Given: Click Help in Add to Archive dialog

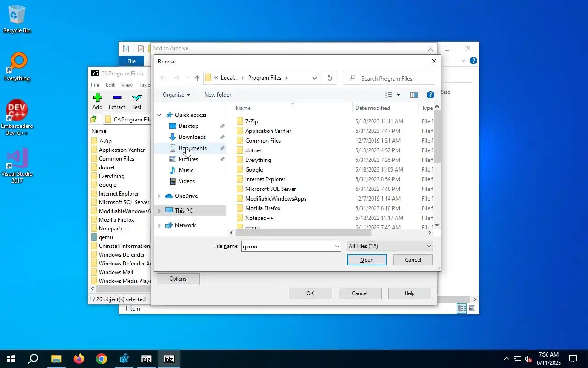Looking at the screenshot, I should tap(409, 293).
